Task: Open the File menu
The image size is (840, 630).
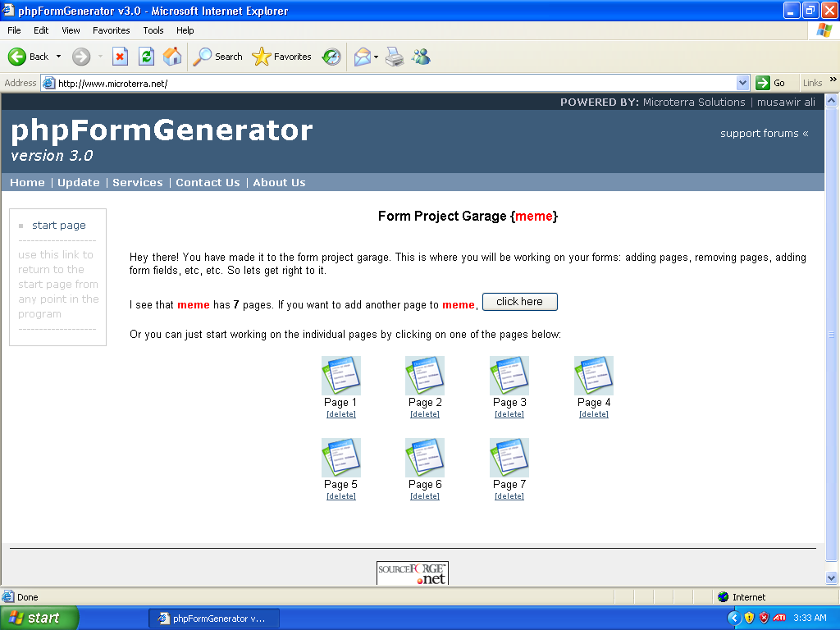Action: tap(14, 30)
